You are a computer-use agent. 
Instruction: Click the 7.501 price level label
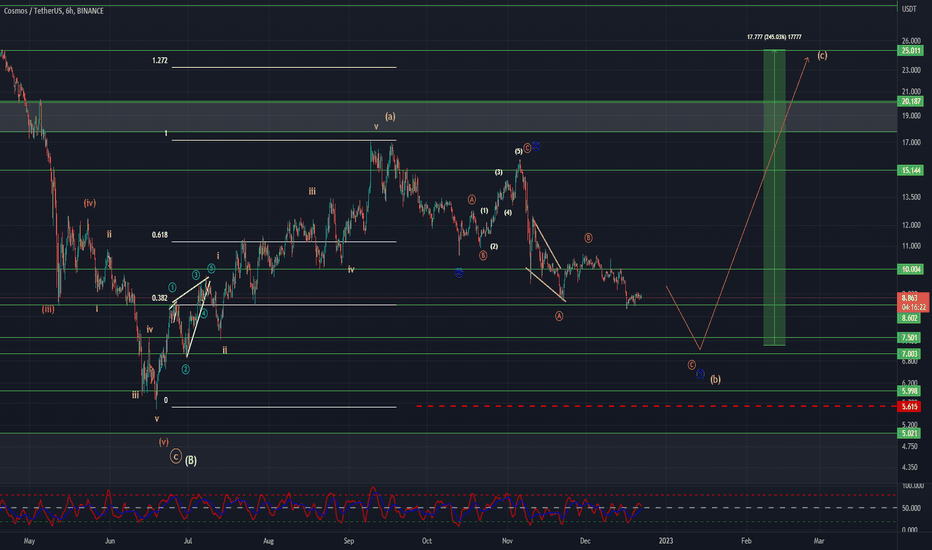click(x=910, y=338)
